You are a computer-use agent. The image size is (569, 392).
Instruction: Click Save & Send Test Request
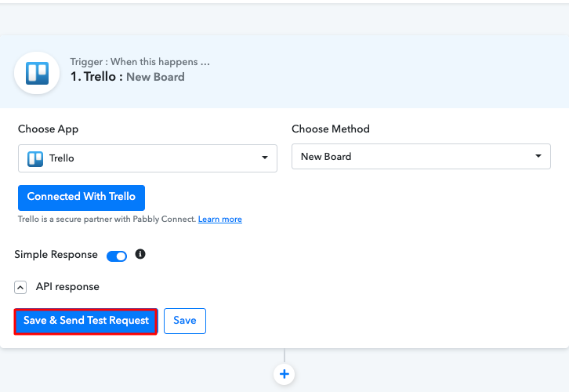pyautogui.click(x=86, y=321)
